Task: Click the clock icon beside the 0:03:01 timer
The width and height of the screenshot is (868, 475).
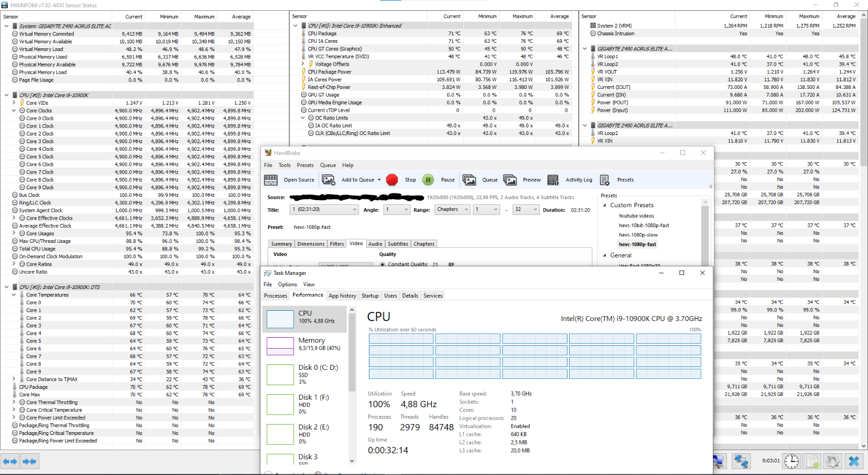Action: (x=792, y=461)
